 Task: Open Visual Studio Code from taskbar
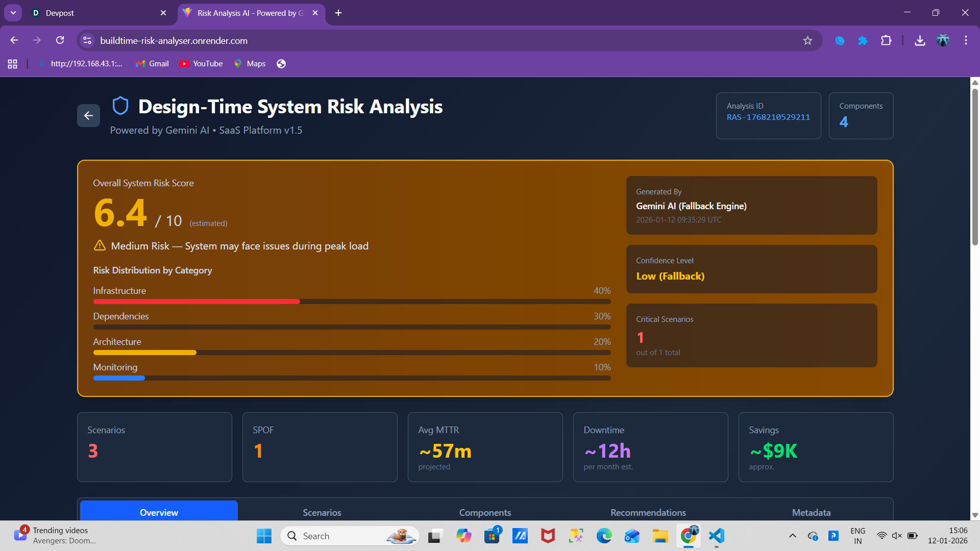click(717, 536)
